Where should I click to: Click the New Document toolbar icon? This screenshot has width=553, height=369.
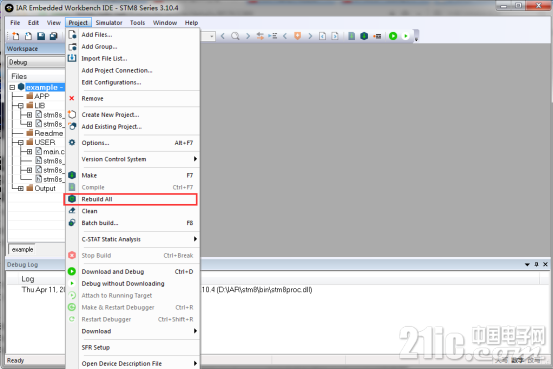(x=16, y=36)
